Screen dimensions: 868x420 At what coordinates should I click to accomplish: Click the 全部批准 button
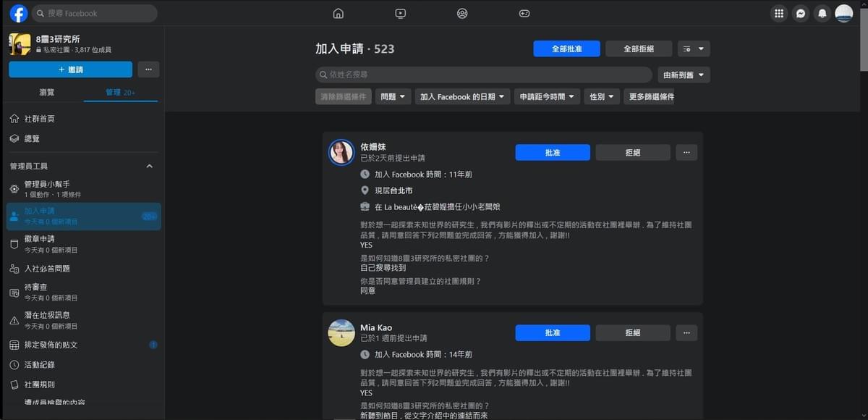[x=566, y=49]
